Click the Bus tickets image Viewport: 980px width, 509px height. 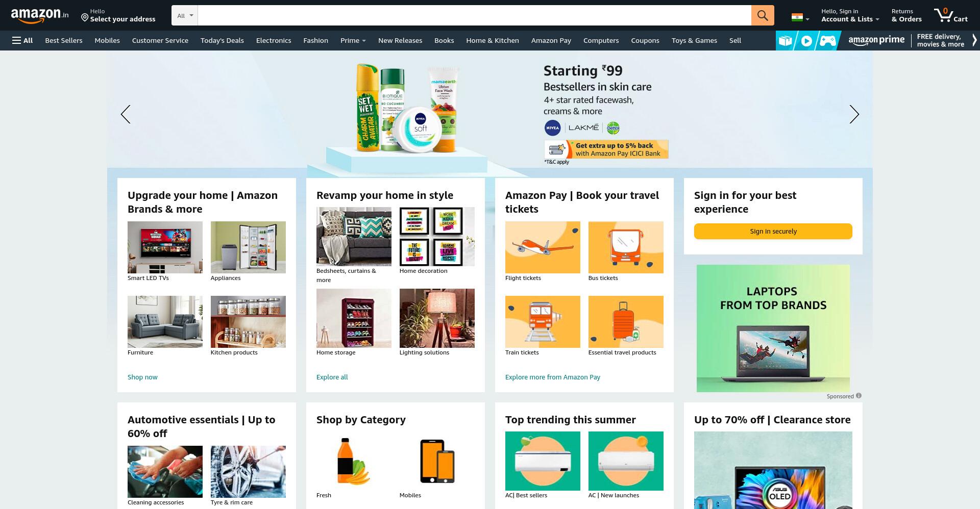coord(626,247)
